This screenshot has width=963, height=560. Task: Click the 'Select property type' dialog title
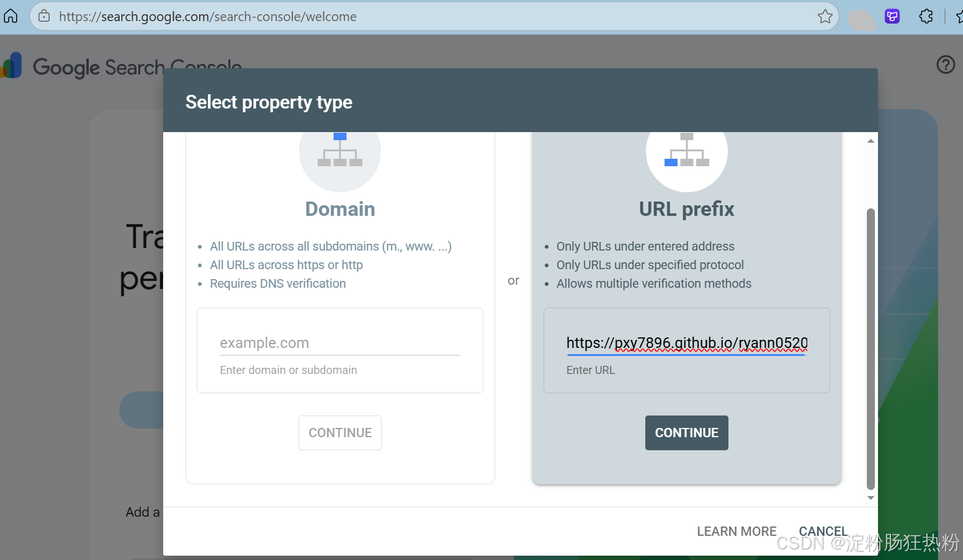(x=269, y=102)
